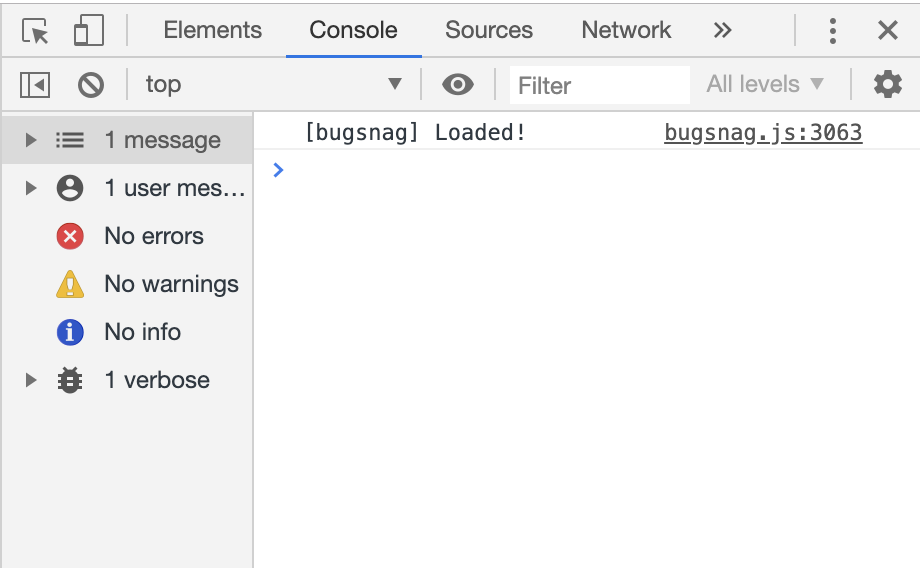
Task: Hide the console sidebar panel
Action: click(35, 85)
